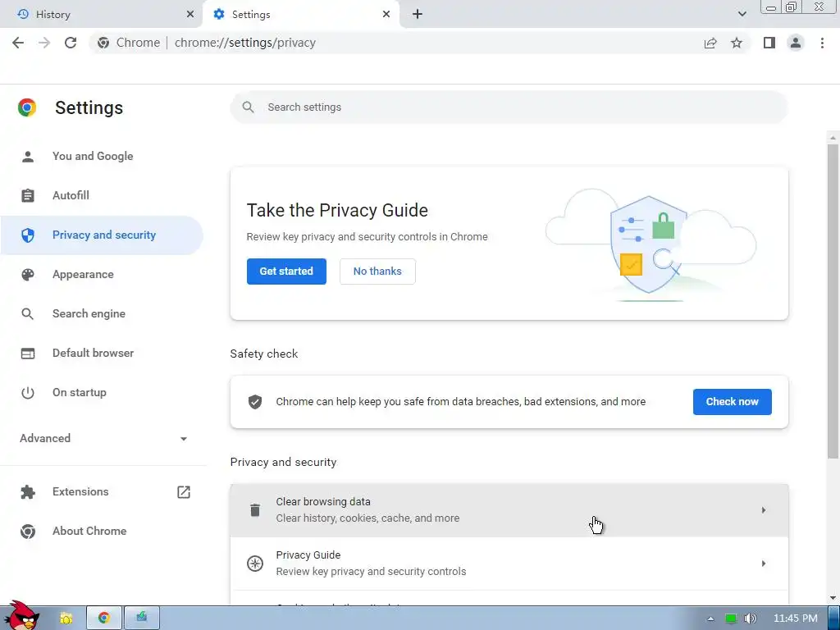Click the settings page vertical scrollbar
This screenshot has width=840, height=630.
coord(833,302)
